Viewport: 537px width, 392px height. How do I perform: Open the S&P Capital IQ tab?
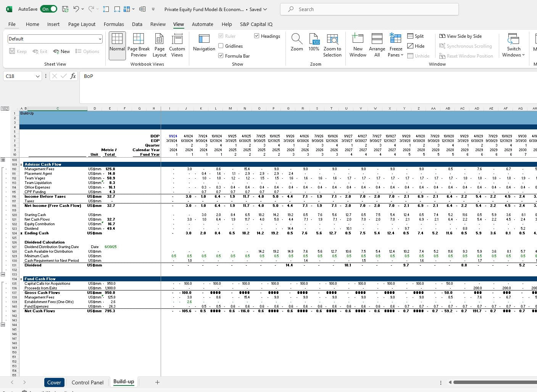coord(256,24)
